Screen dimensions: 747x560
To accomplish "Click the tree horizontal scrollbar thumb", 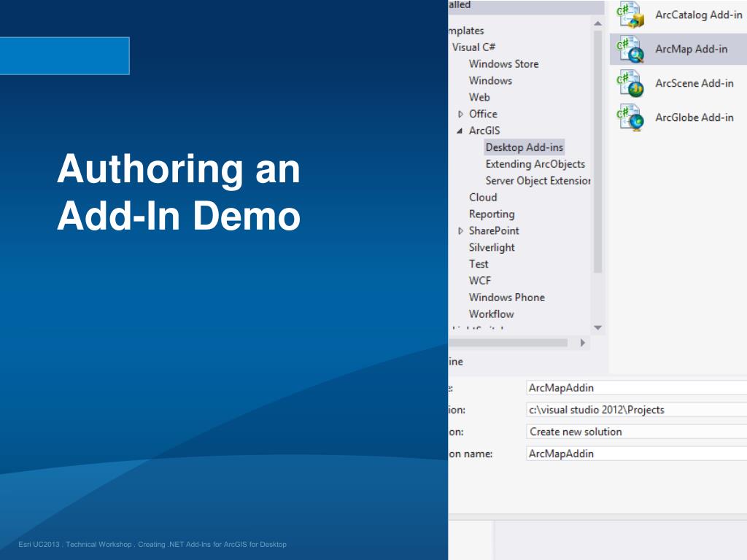I will pyautogui.click(x=508, y=343).
